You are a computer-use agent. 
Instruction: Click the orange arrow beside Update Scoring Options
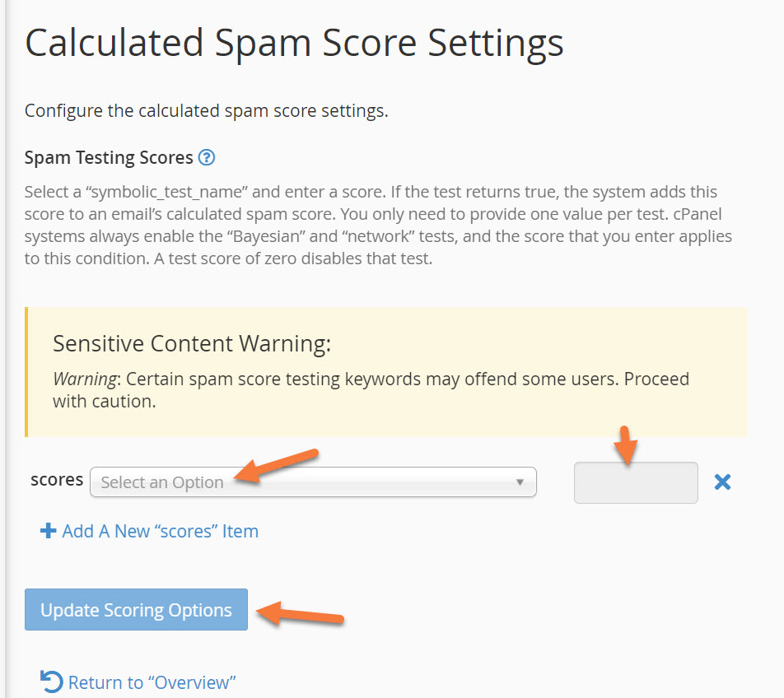(299, 614)
